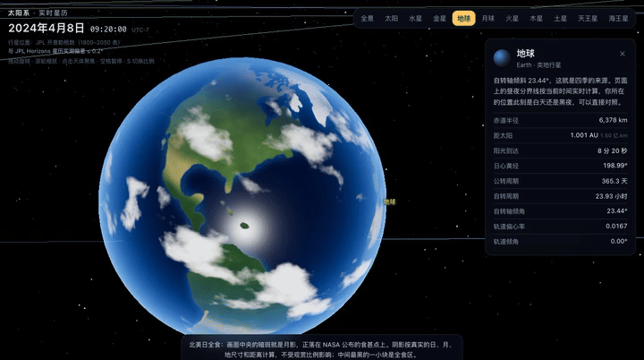Click the 地球 label beside the globe
The width and height of the screenshot is (644, 360).
(x=389, y=201)
